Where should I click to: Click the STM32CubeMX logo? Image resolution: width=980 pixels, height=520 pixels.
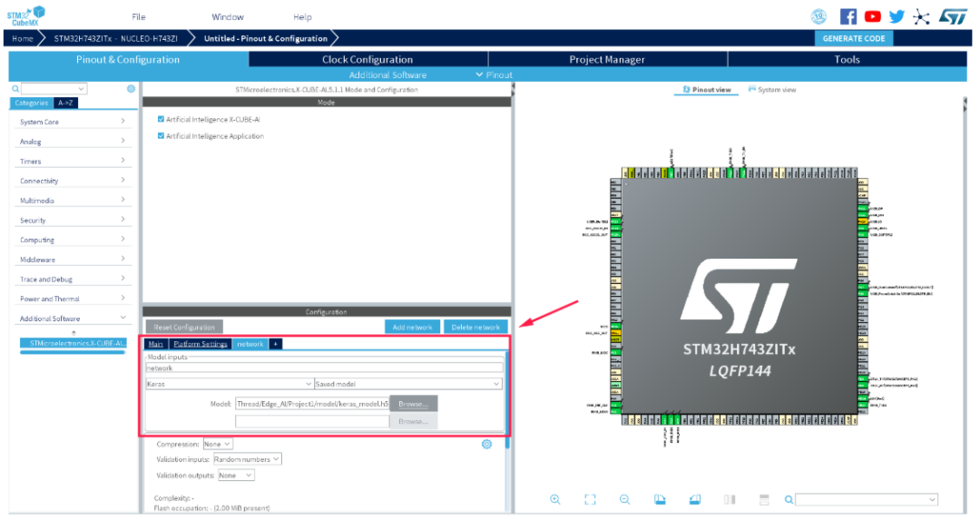point(26,15)
